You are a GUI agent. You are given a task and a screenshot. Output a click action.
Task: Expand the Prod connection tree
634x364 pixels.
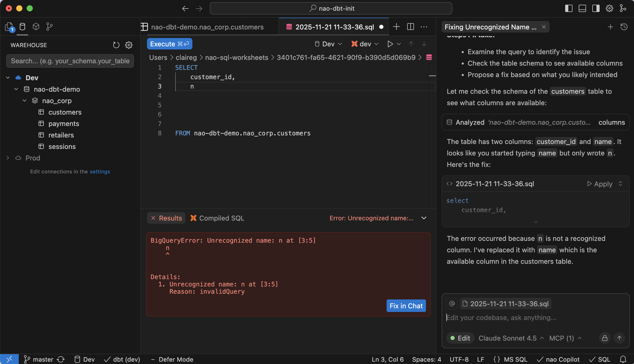[8, 158]
